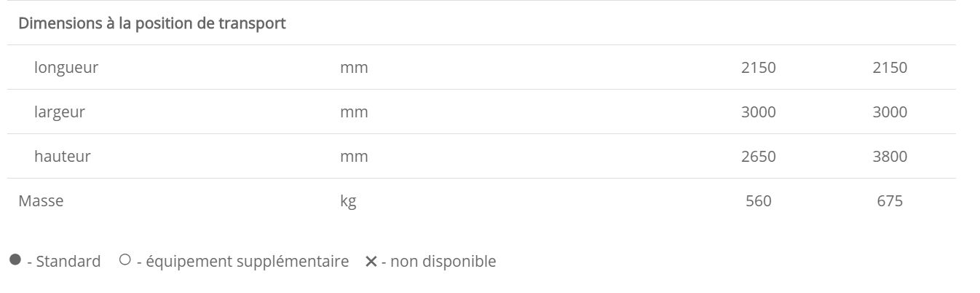Select the 3800 hauteur value
This screenshot has height=293, width=980.
[890, 157]
